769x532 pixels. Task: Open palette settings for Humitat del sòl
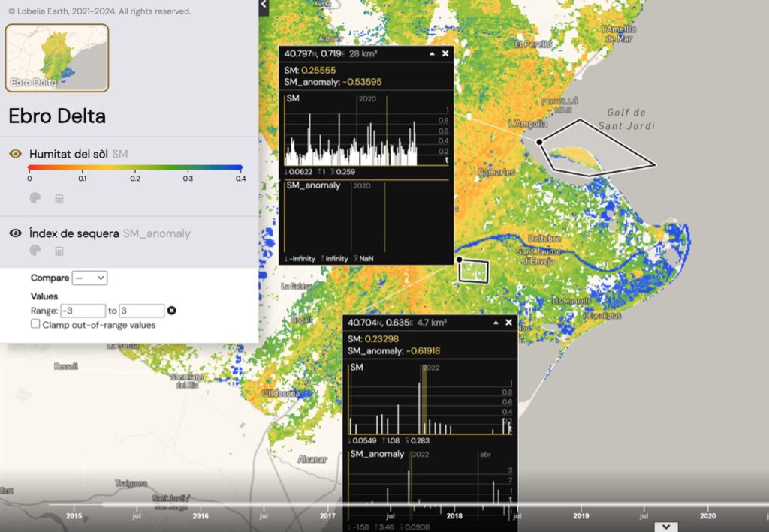[35, 198]
